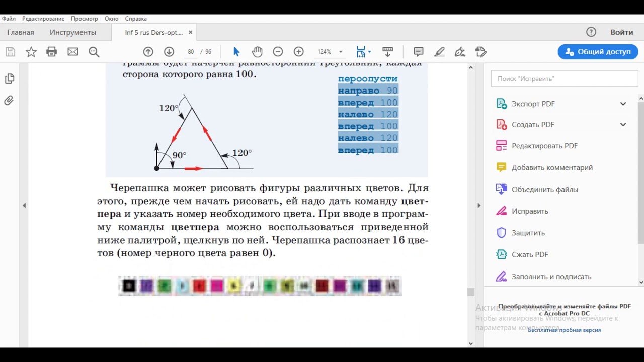Click the red color swatch in palette
The width and height of the screenshot is (644, 362).
[199, 286]
